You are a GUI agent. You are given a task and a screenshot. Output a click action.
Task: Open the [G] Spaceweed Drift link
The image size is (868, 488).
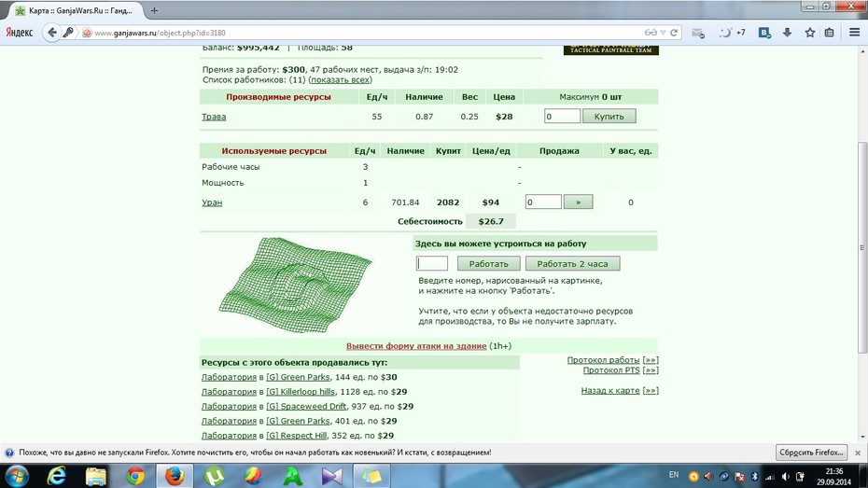(x=306, y=406)
